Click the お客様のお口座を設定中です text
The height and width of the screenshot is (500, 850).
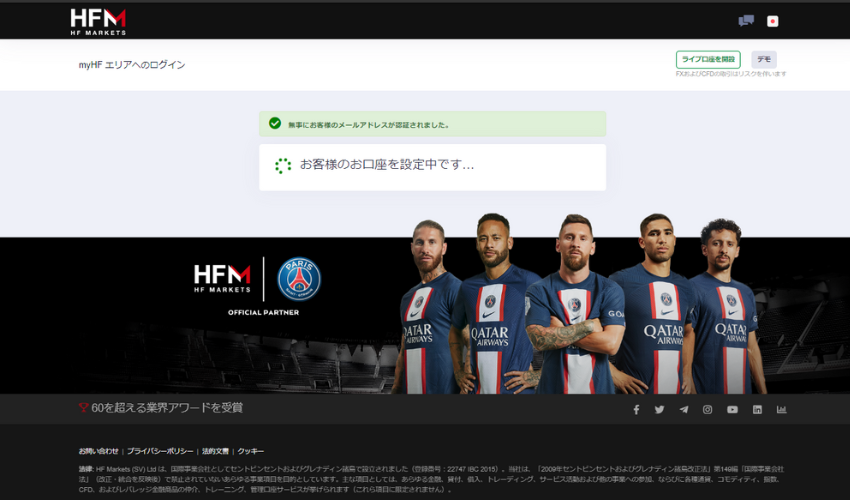coord(387,164)
